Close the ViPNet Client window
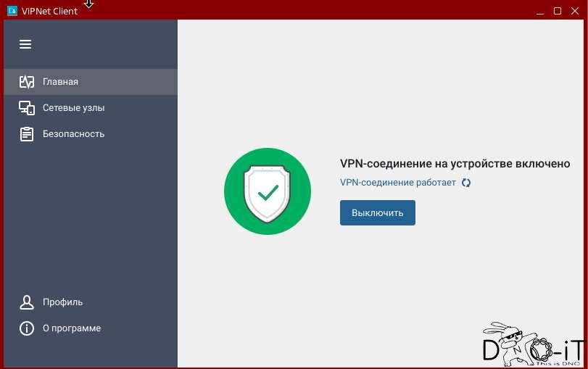The width and height of the screenshot is (588, 369). [x=575, y=11]
